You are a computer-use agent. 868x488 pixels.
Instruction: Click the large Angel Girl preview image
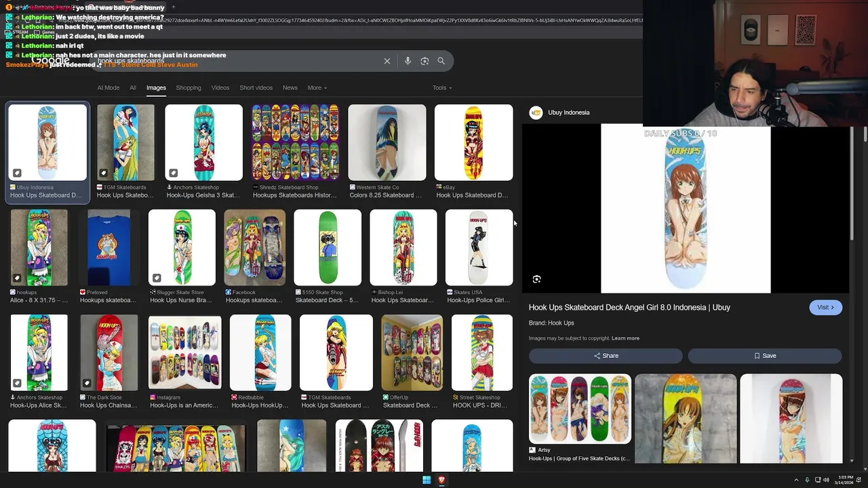[x=686, y=209]
